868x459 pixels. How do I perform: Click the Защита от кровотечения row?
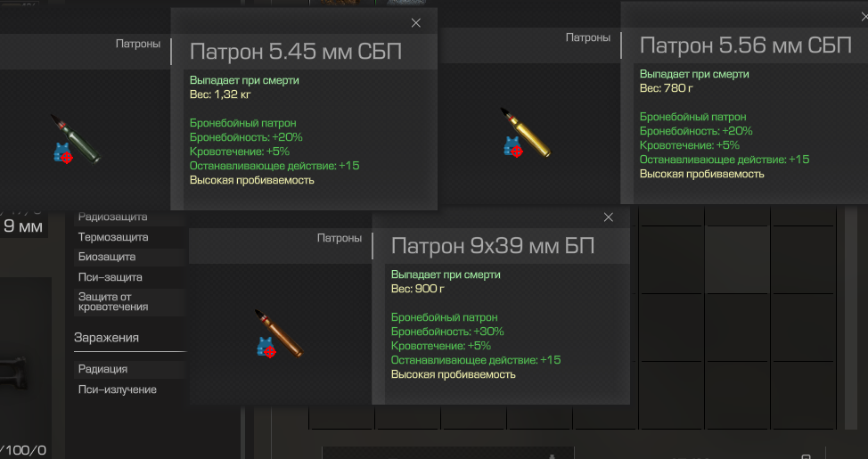[x=129, y=302]
